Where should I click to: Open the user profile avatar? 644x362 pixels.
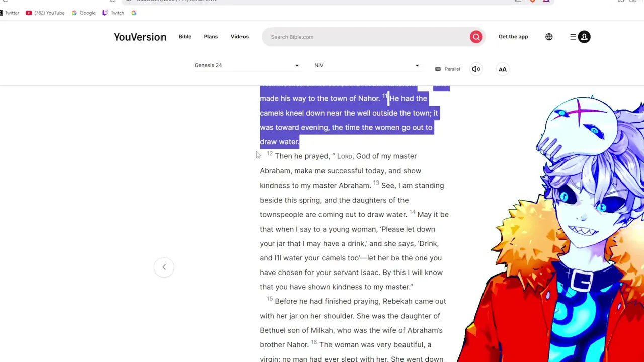(584, 37)
